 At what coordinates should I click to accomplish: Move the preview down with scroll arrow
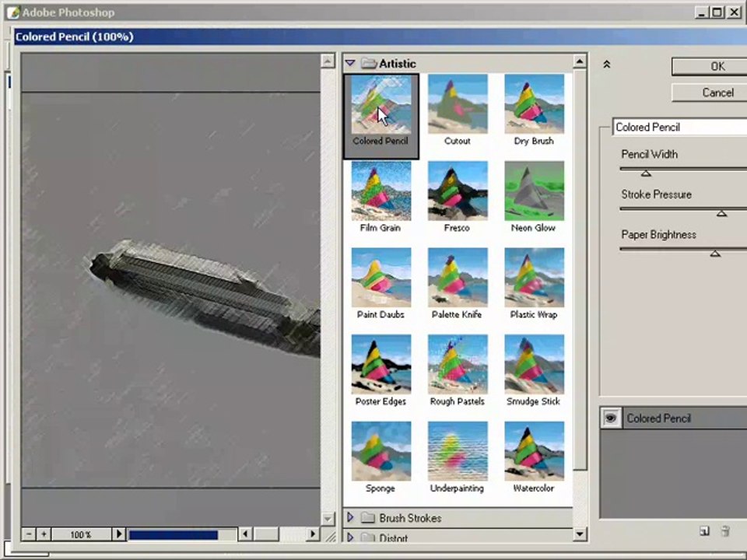[x=328, y=518]
